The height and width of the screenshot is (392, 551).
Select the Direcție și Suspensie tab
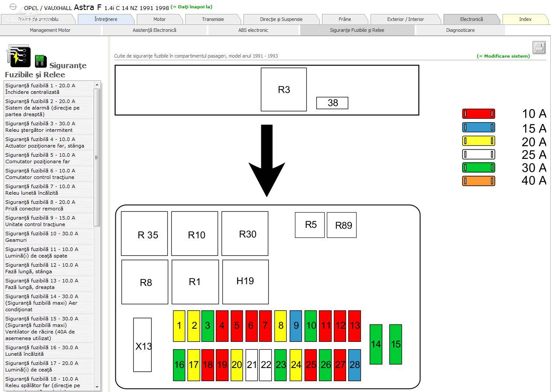[281, 19]
